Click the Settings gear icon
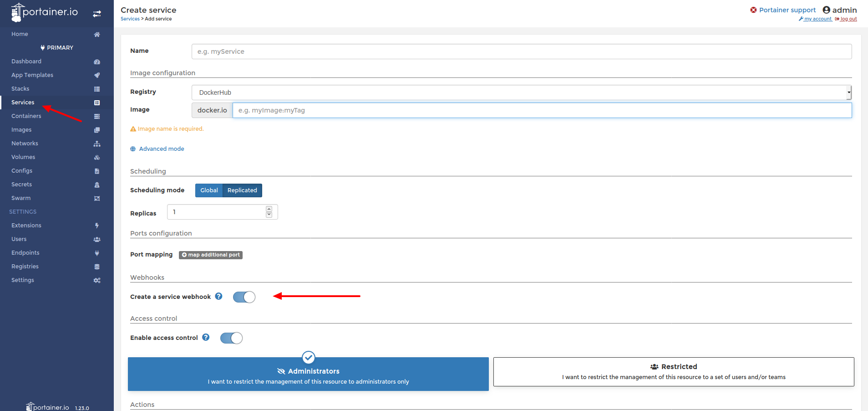868x411 pixels. pos(96,280)
